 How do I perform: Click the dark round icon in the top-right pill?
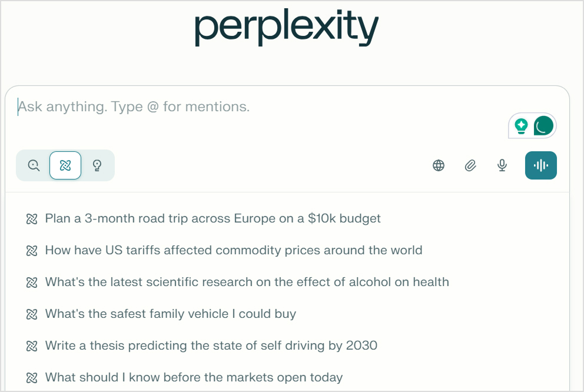coord(542,125)
